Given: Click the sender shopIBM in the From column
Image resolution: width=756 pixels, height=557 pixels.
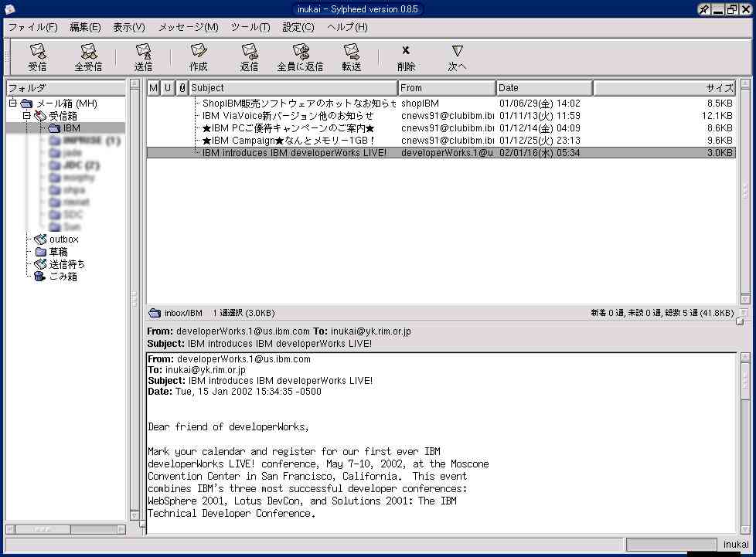Looking at the screenshot, I should [420, 104].
